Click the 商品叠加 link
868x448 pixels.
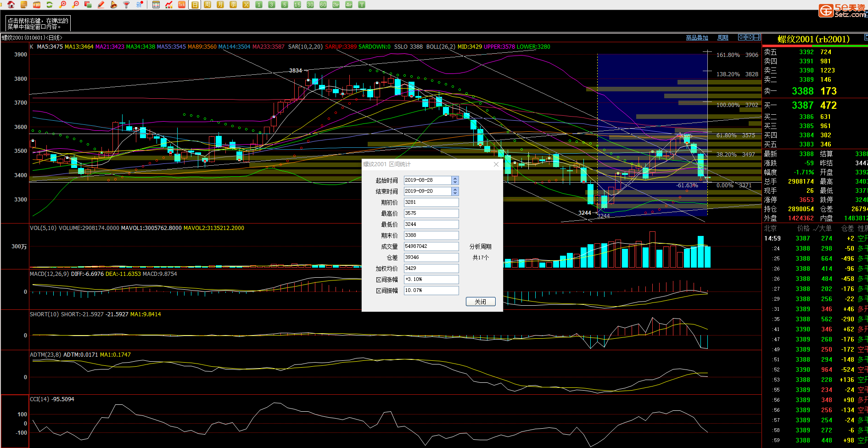[697, 38]
